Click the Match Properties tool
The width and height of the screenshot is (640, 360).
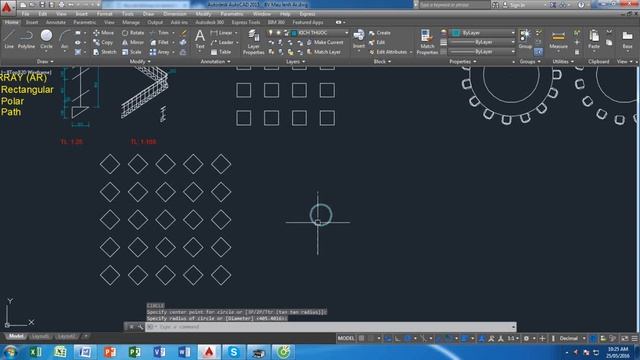click(427, 42)
